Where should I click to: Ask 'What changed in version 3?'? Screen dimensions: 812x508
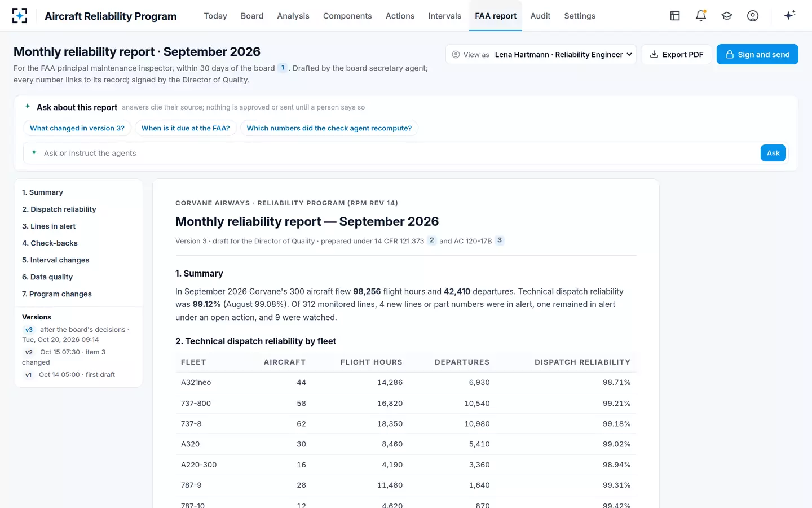[x=77, y=128]
